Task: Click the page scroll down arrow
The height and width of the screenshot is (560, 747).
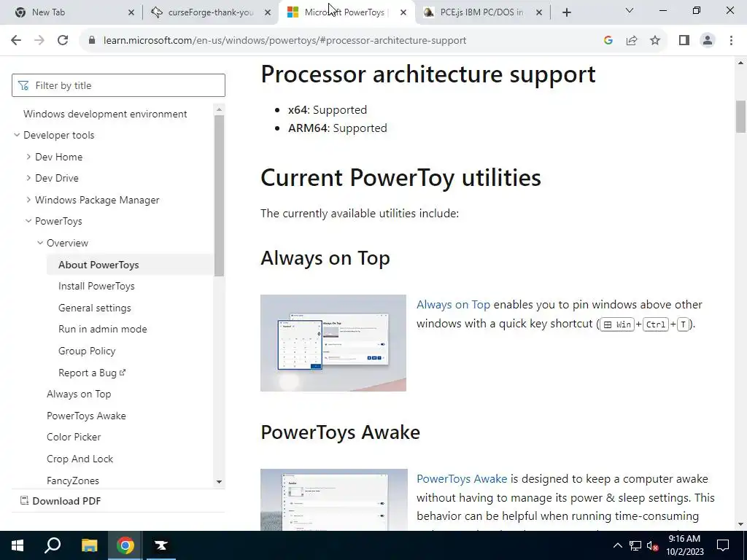Action: [740, 525]
